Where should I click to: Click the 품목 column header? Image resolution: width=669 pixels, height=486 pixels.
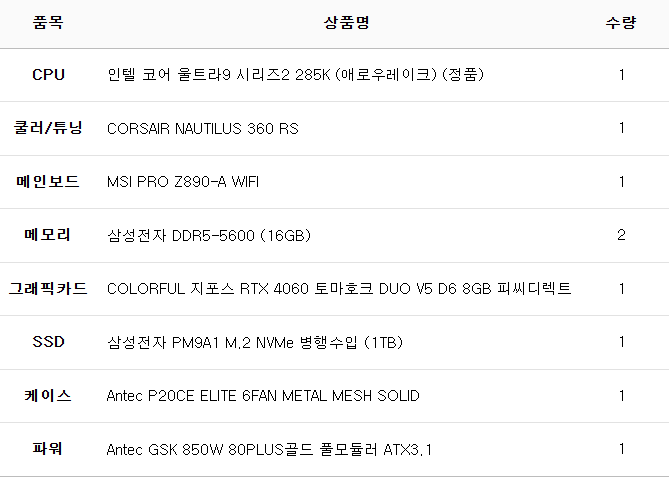pos(48,22)
